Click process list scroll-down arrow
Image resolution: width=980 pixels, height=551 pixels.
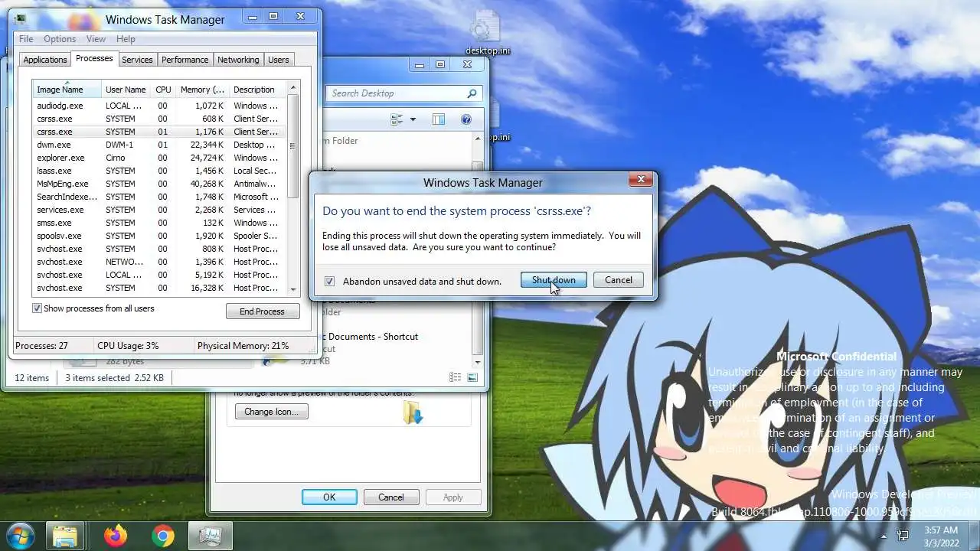point(293,290)
